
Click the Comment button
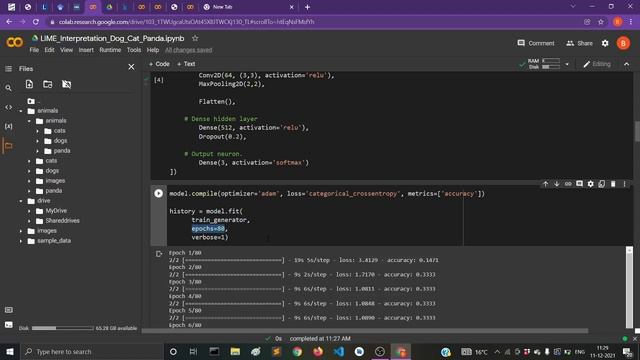click(536, 43)
